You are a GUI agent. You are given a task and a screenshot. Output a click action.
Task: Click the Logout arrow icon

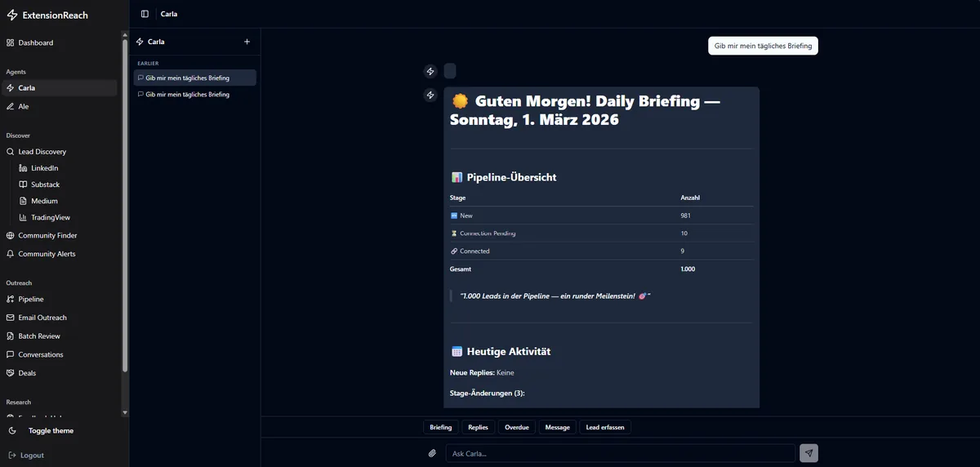click(12, 455)
